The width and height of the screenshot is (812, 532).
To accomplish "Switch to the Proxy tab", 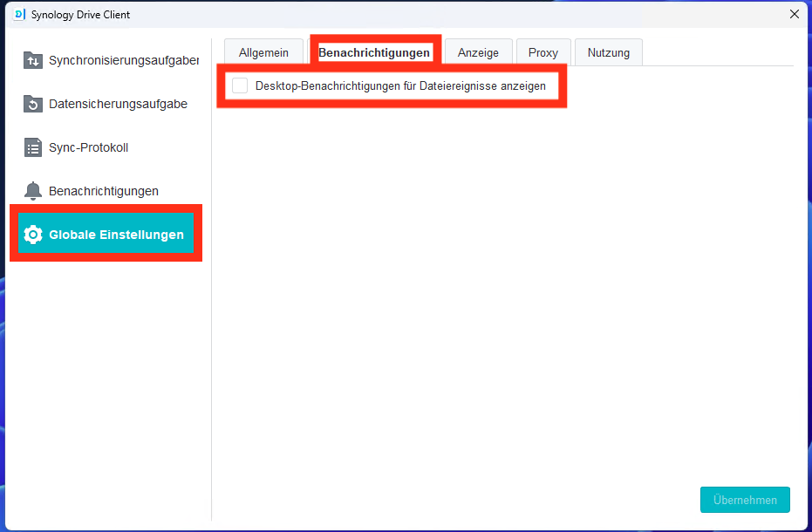I will pyautogui.click(x=542, y=52).
